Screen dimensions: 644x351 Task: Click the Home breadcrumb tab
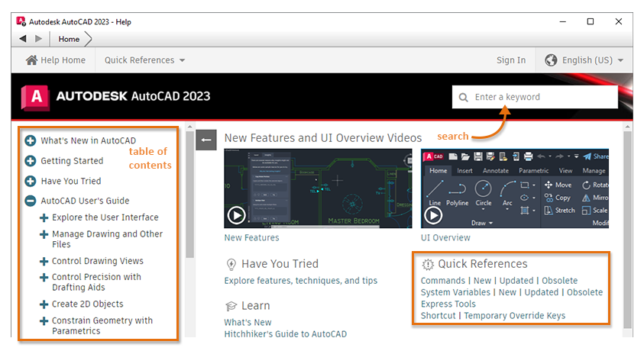click(x=69, y=39)
